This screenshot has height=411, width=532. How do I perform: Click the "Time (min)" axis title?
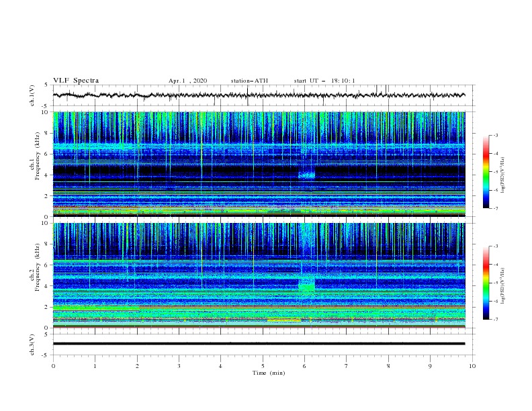coord(269,373)
